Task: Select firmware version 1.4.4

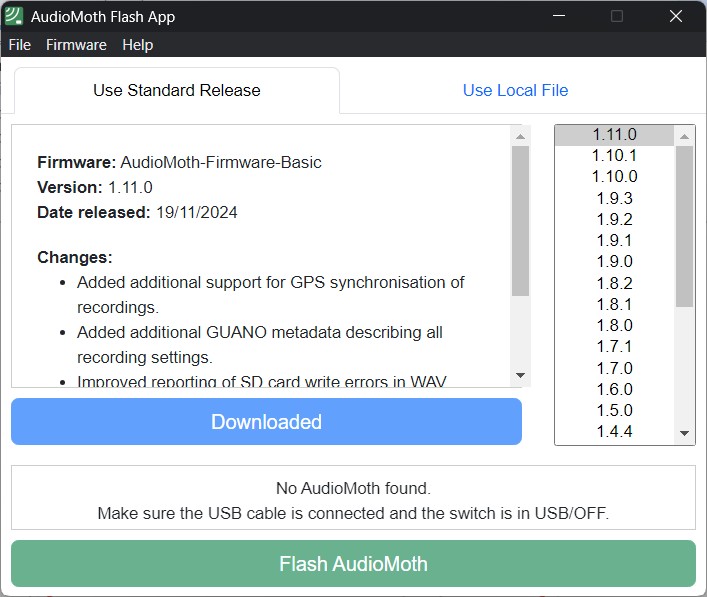Action: (x=615, y=432)
